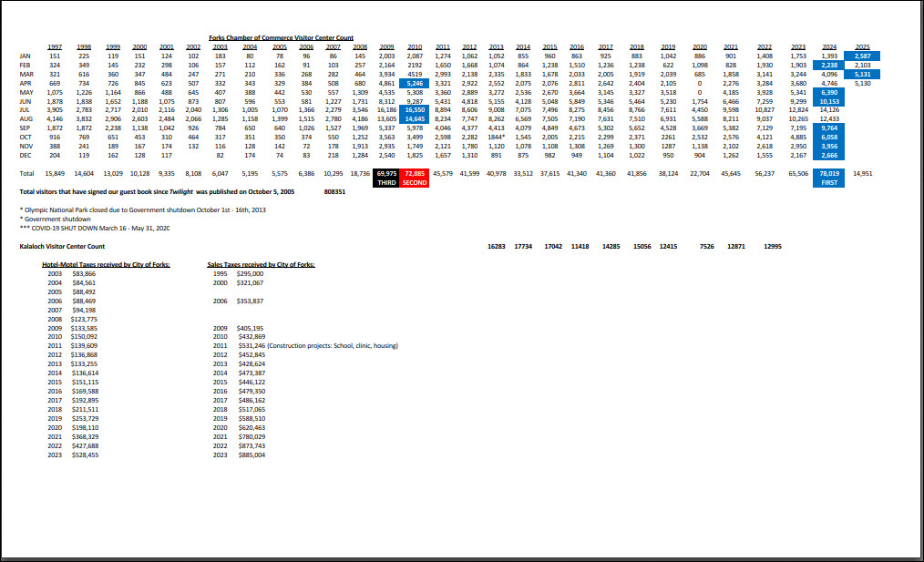Click the 'Forks Chamber of Commerce Visitor Center Count' title
Screen dimensions: 924x562
point(281,37)
